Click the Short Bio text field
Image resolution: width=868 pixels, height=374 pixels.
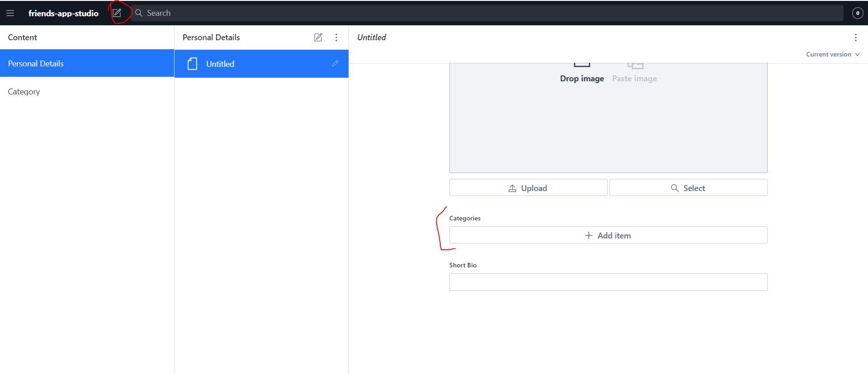tap(608, 282)
